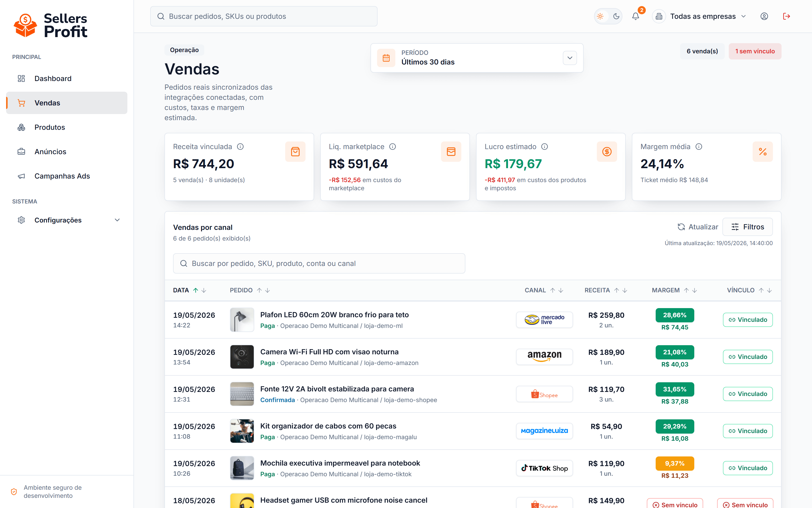Focus the Buscar por pedido table search

click(319, 263)
